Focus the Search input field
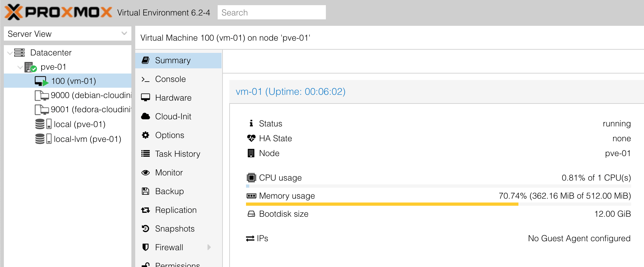The width and height of the screenshot is (644, 267). [x=272, y=12]
